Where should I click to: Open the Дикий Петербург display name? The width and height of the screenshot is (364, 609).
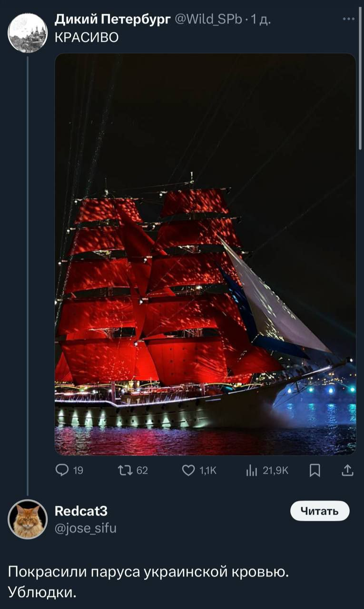click(x=113, y=20)
